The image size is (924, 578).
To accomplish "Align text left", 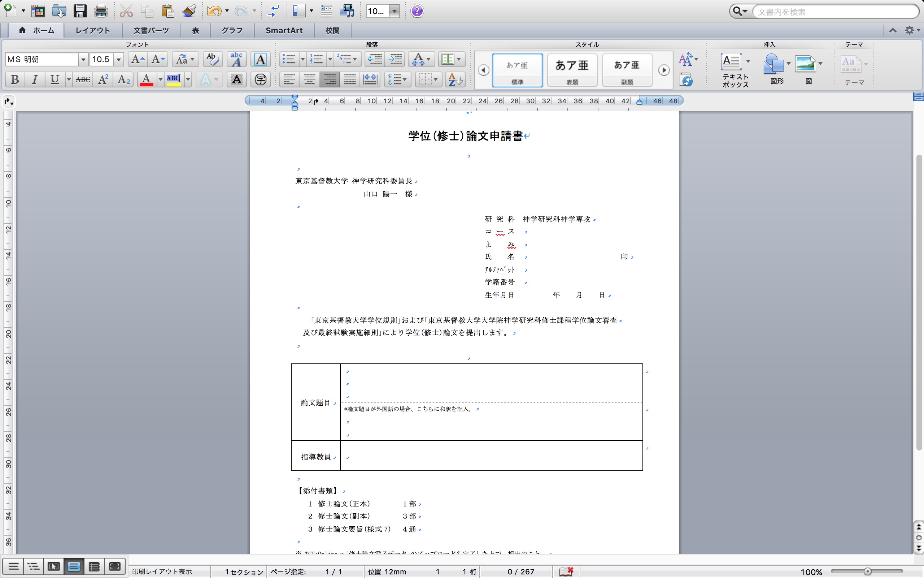I will click(x=289, y=79).
